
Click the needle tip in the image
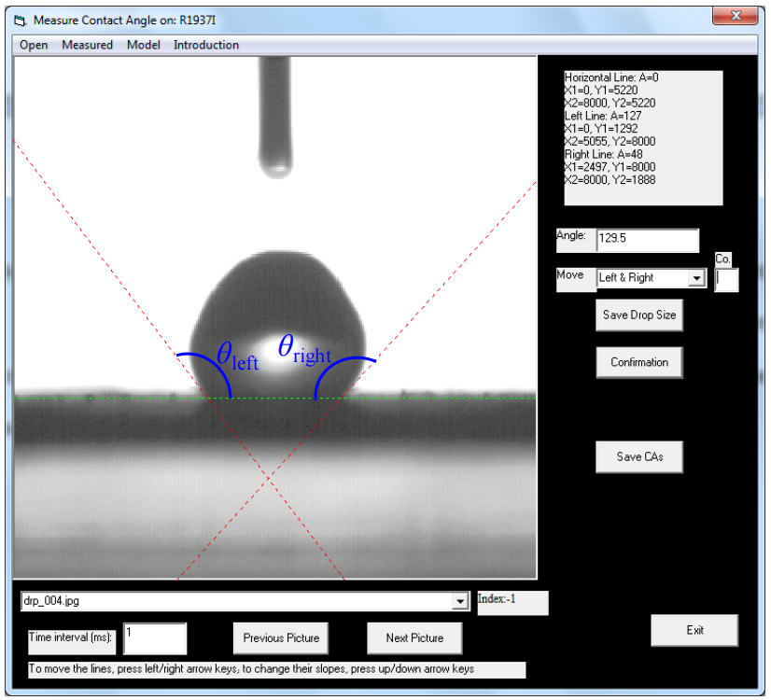click(x=275, y=166)
